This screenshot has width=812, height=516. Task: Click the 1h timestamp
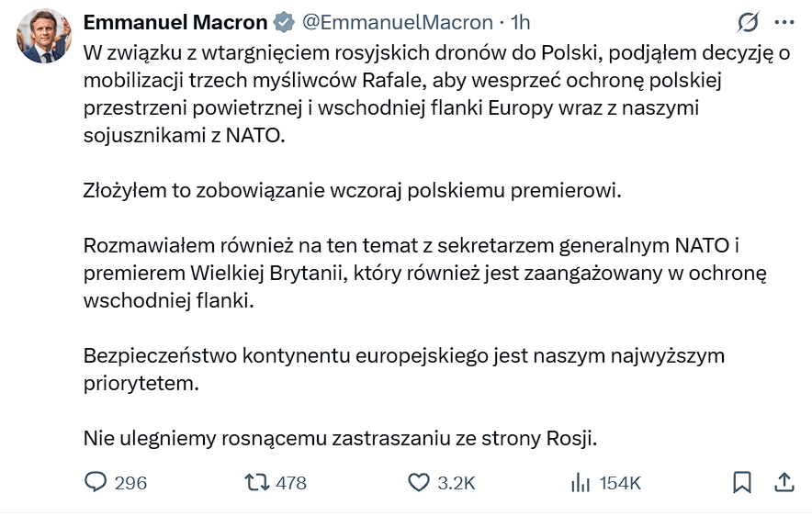(x=520, y=22)
